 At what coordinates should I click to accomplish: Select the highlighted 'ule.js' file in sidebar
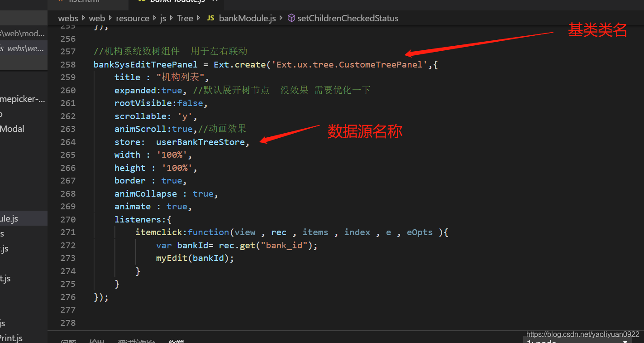[24, 218]
